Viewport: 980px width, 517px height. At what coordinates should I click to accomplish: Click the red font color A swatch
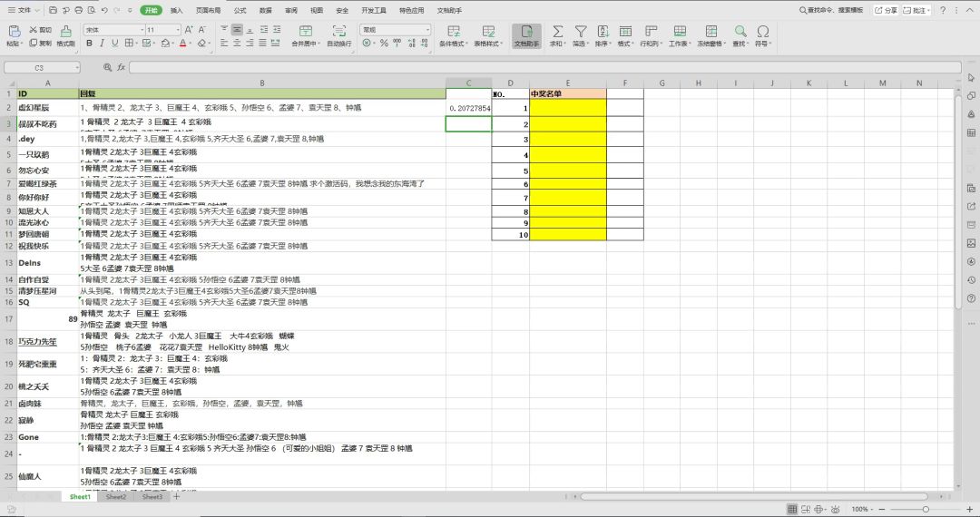pos(182,44)
